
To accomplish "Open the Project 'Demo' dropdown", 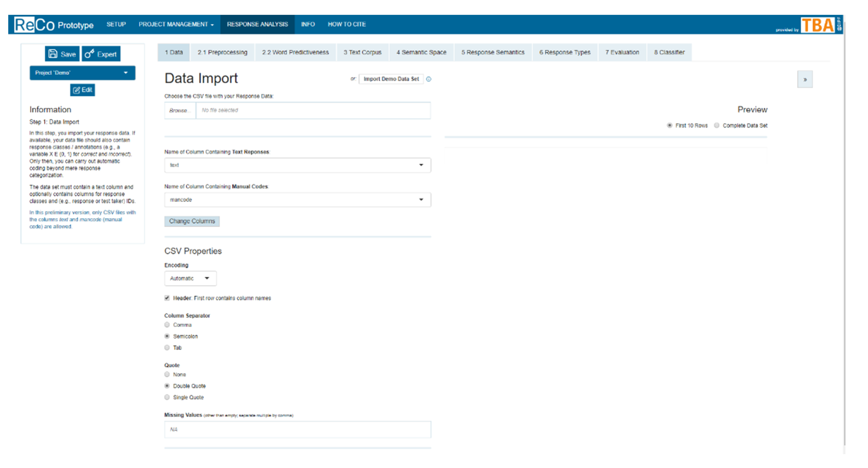I will click(x=82, y=73).
